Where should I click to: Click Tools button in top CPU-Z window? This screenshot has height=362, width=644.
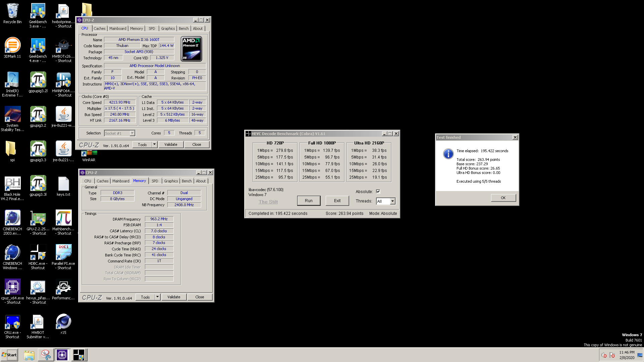point(142,144)
